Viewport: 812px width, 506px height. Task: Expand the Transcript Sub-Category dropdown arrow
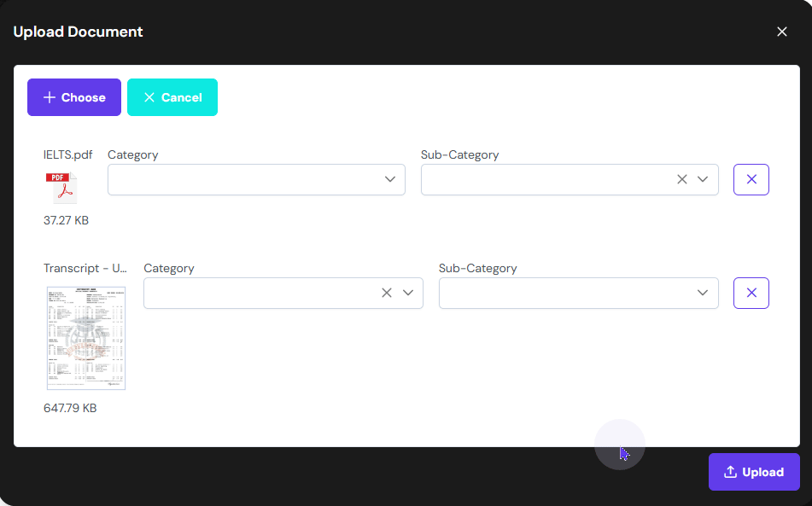coord(703,293)
